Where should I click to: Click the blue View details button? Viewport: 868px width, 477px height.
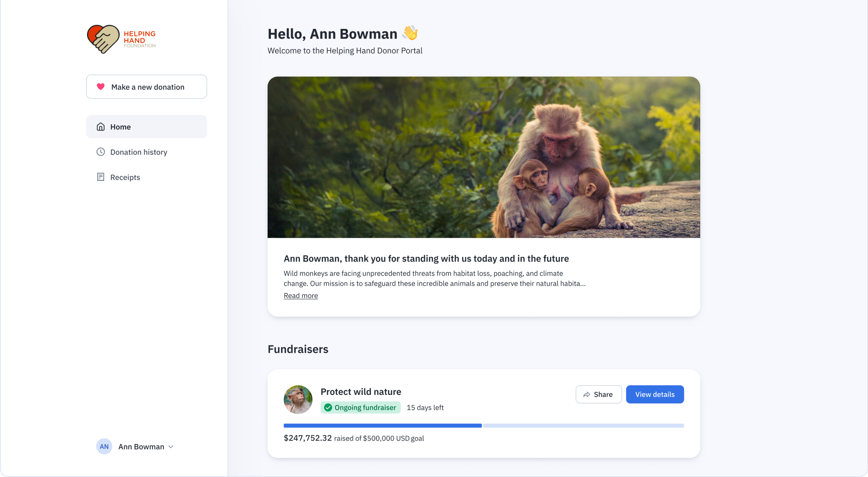tap(655, 395)
